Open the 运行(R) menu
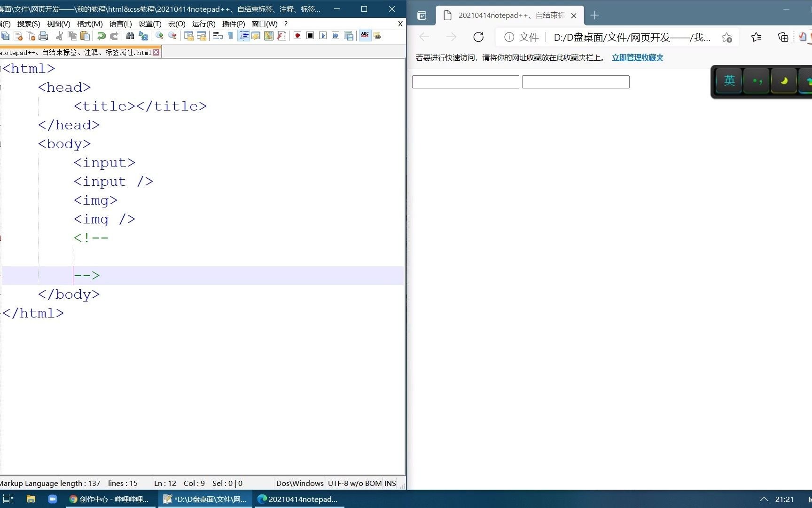The height and width of the screenshot is (508, 812). click(x=204, y=24)
